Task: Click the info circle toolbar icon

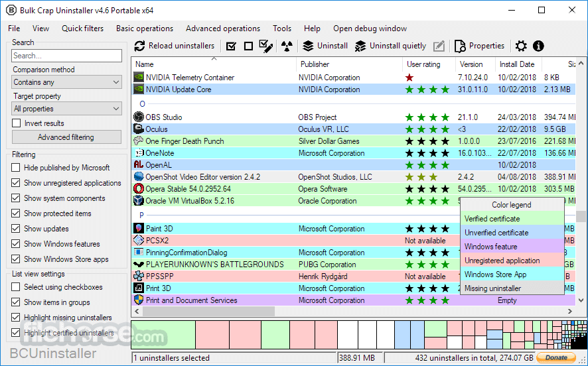Action: tap(538, 46)
